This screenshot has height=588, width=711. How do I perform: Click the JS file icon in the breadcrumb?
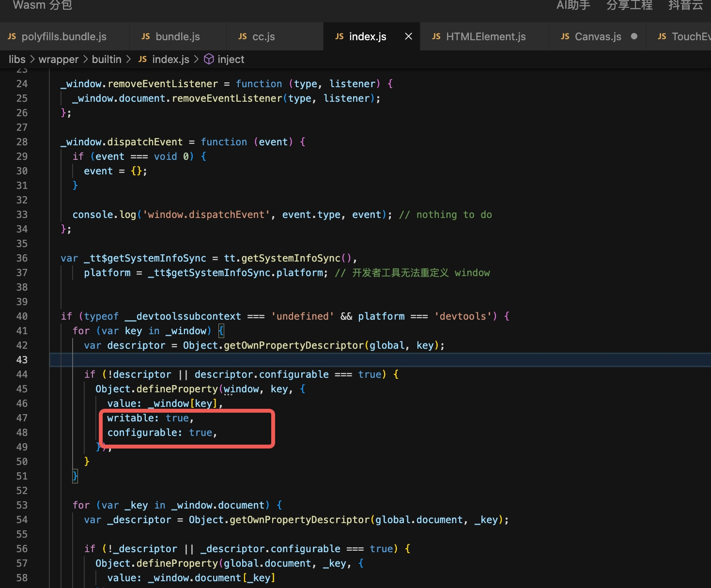[142, 59]
